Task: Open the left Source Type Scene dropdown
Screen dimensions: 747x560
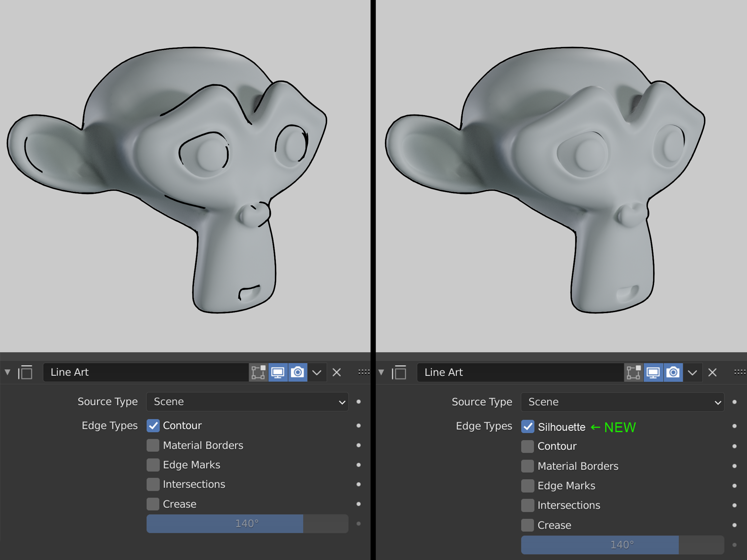Action: 247,401
